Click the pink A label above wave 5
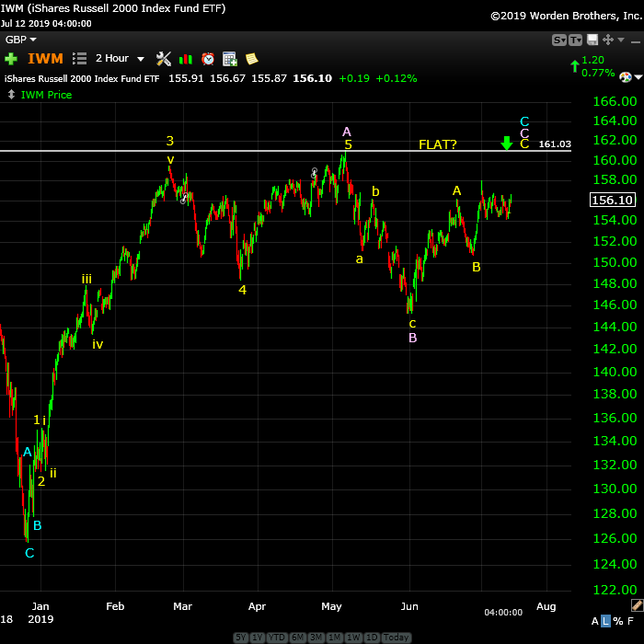The width and height of the screenshot is (644, 644). point(347,132)
